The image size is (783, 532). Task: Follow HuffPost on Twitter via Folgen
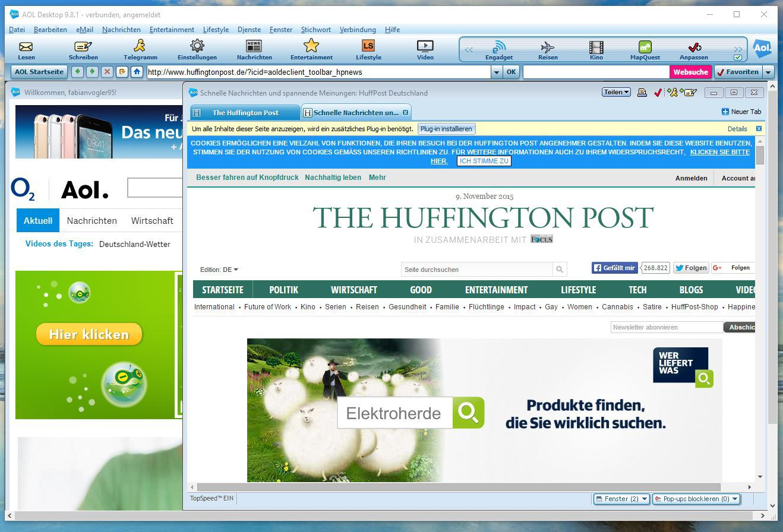coord(691,268)
